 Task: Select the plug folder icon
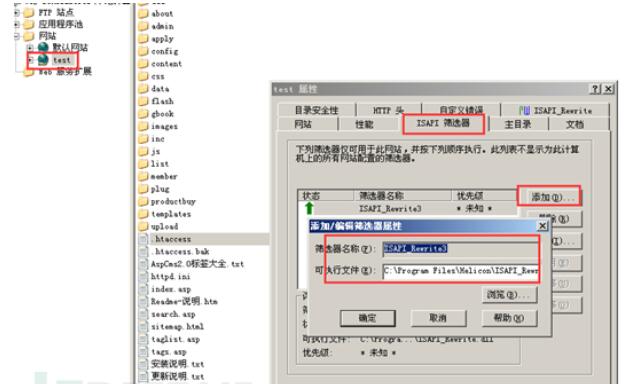(x=143, y=189)
